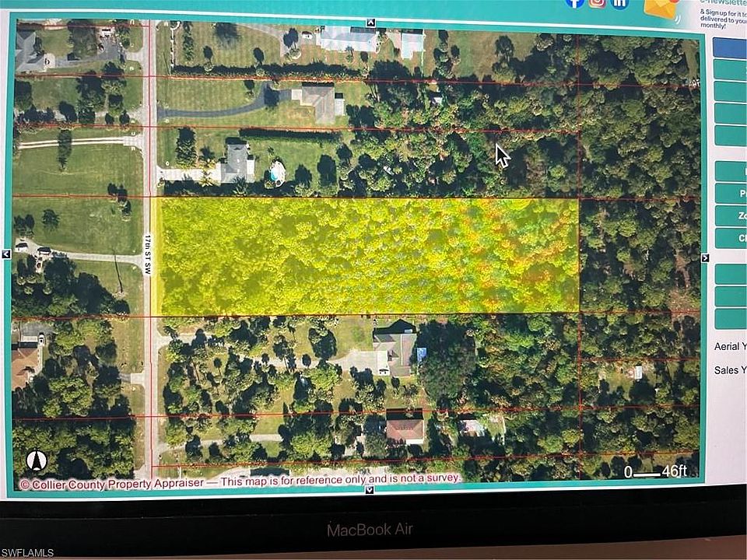Pan the map west with left arrow
The width and height of the screenshot is (747, 560).
(6, 254)
